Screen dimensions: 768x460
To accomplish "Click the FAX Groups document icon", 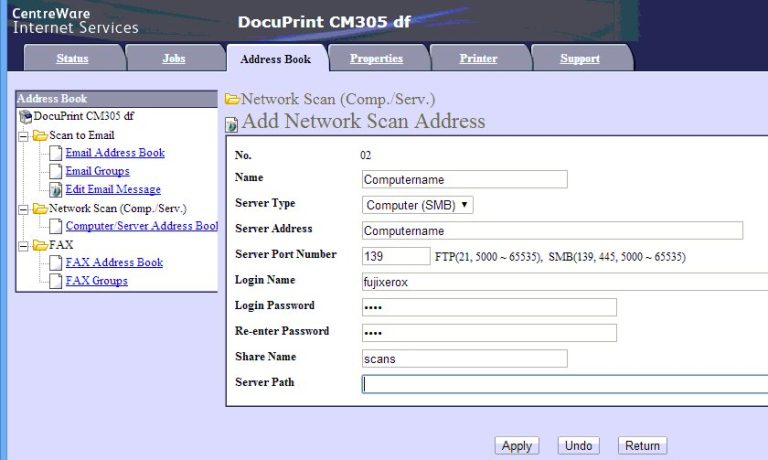I will (56, 281).
